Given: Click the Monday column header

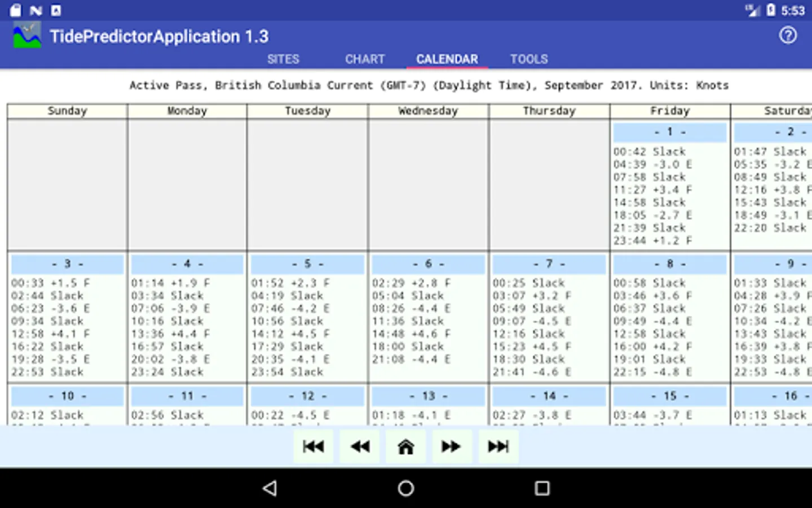Looking at the screenshot, I should click(187, 111).
